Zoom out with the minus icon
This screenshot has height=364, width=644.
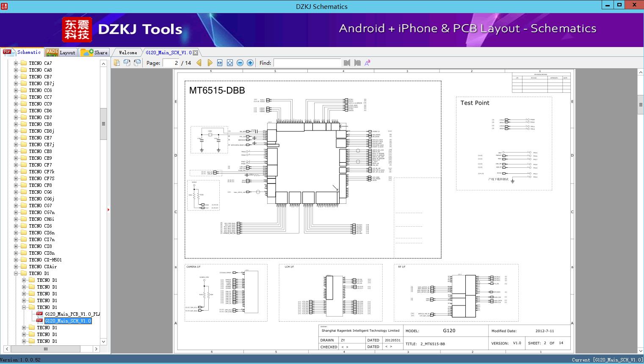[x=240, y=63]
